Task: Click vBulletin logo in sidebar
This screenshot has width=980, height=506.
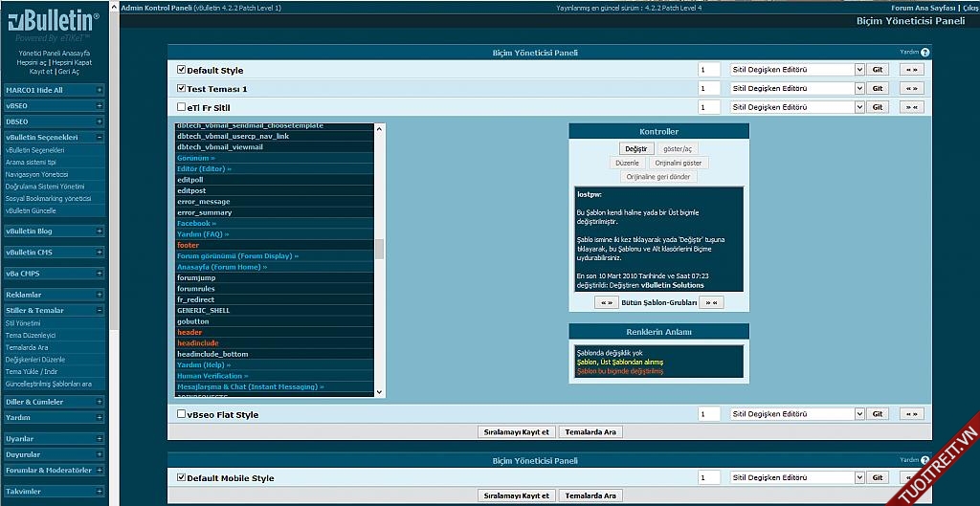Action: (x=54, y=20)
